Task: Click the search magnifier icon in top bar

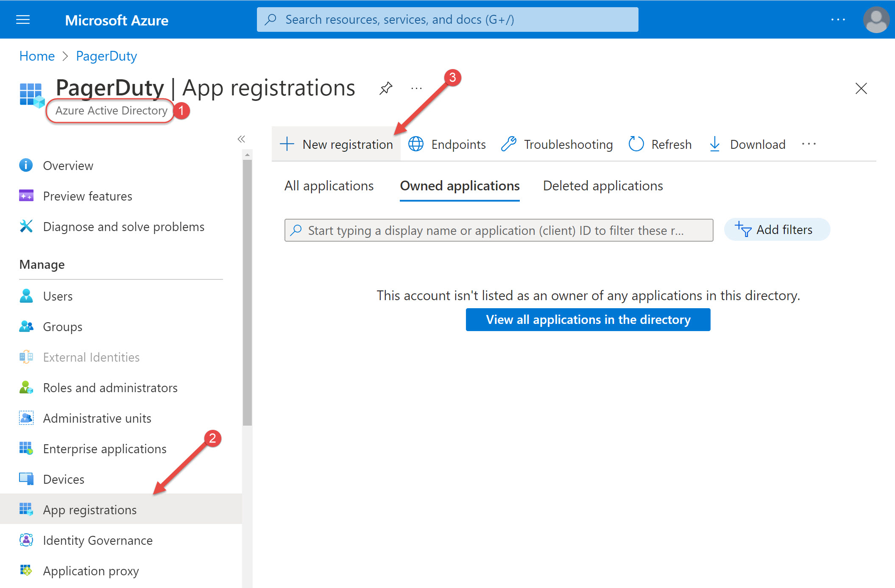Action: coord(270,20)
